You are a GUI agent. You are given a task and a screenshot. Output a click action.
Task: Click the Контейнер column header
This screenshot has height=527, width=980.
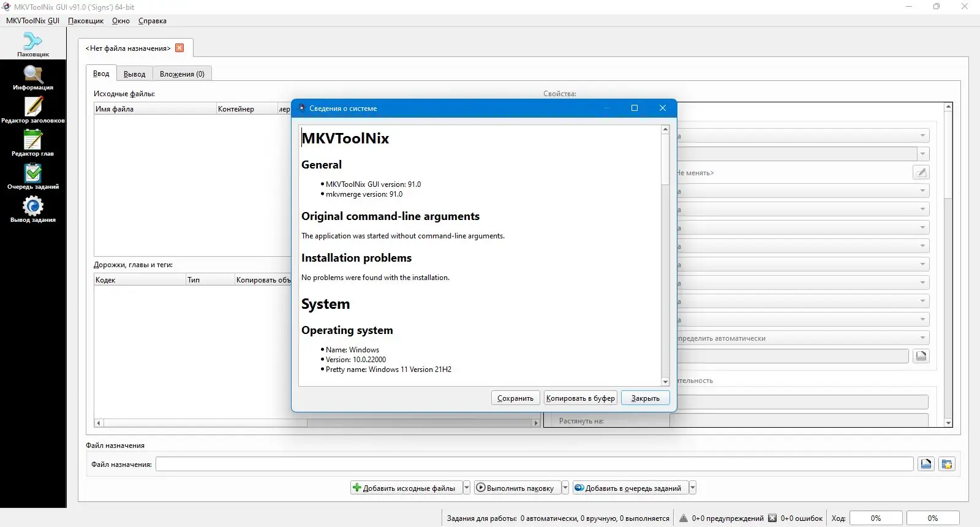(x=247, y=108)
